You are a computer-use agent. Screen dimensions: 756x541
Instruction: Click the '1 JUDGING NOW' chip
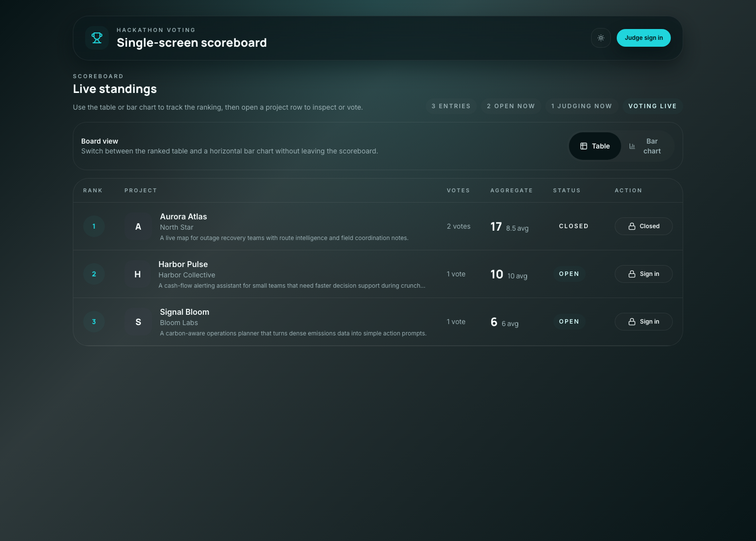click(x=582, y=106)
